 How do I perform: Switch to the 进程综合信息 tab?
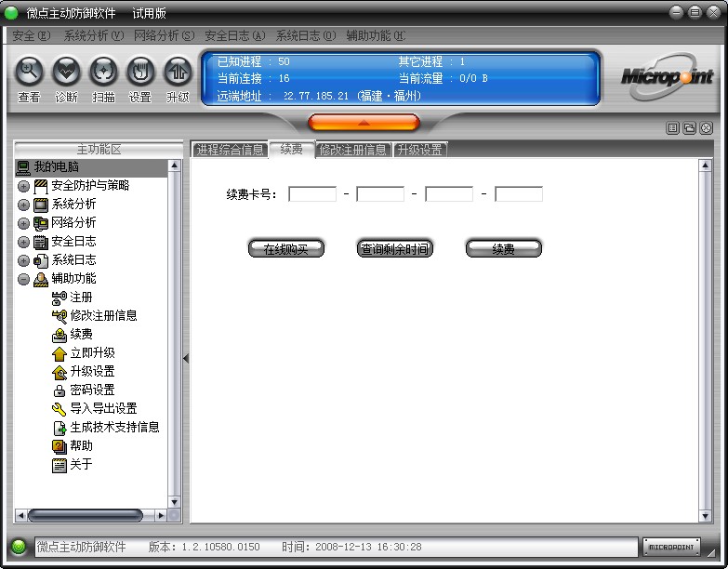pyautogui.click(x=231, y=150)
